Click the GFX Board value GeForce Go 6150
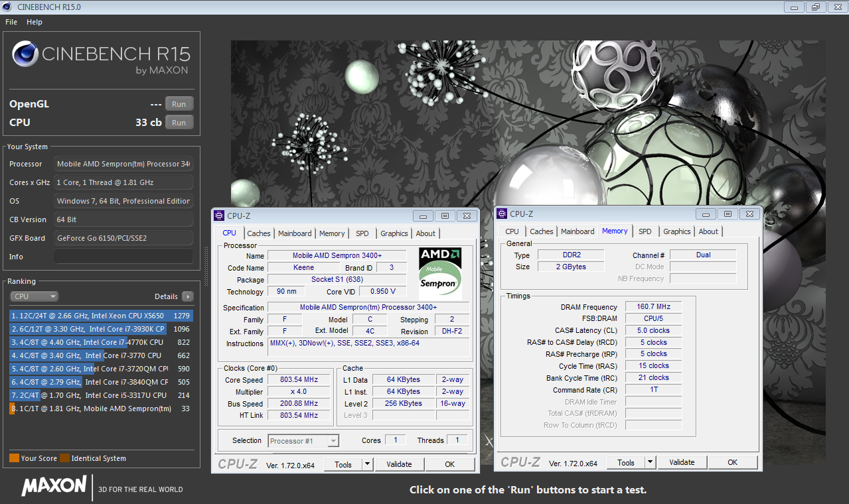The image size is (849, 504). tap(123, 238)
